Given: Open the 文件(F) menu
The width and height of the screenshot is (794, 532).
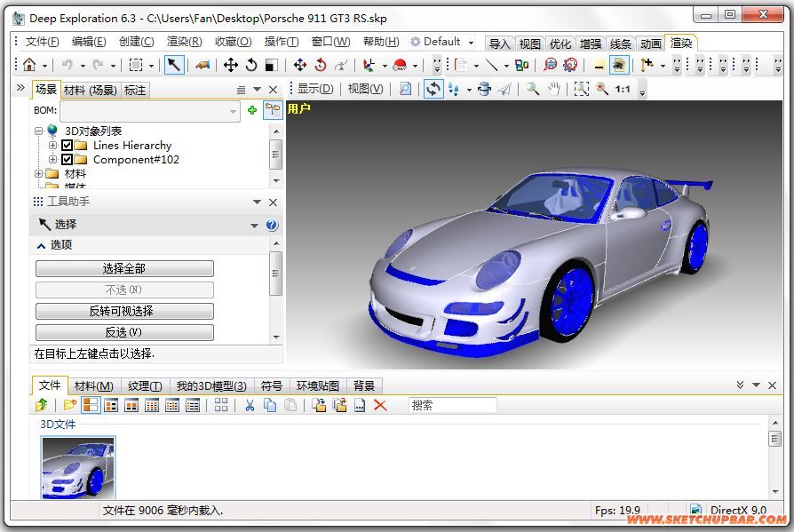Looking at the screenshot, I should 42,42.
